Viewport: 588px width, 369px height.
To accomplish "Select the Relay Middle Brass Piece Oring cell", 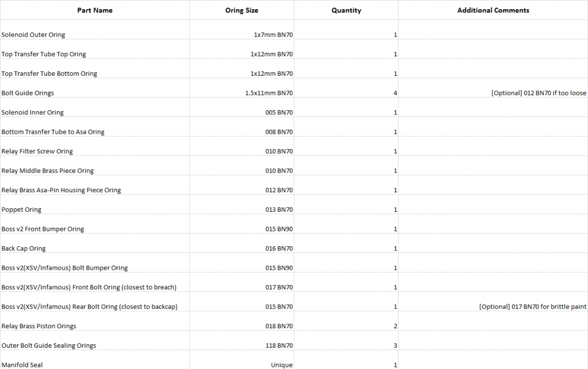I will pyautogui.click(x=95, y=166).
